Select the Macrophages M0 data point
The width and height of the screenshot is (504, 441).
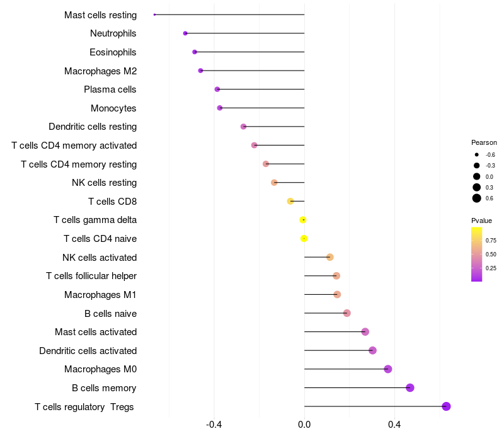click(x=388, y=369)
